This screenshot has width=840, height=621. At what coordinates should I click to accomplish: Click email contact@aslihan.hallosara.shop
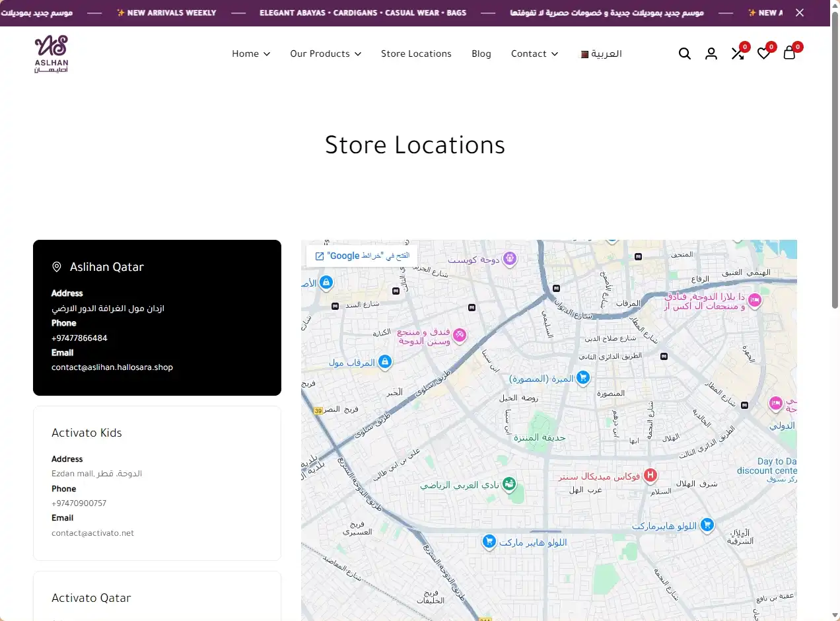point(112,367)
